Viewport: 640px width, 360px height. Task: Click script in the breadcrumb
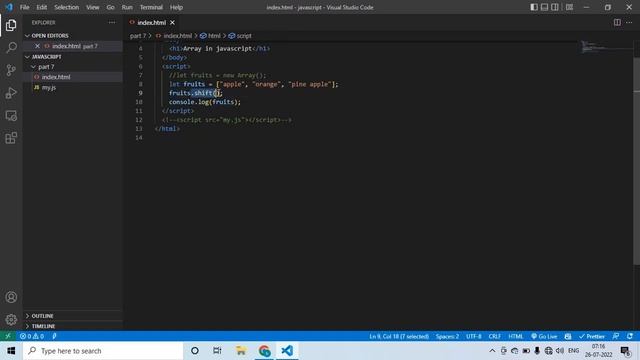[244, 36]
